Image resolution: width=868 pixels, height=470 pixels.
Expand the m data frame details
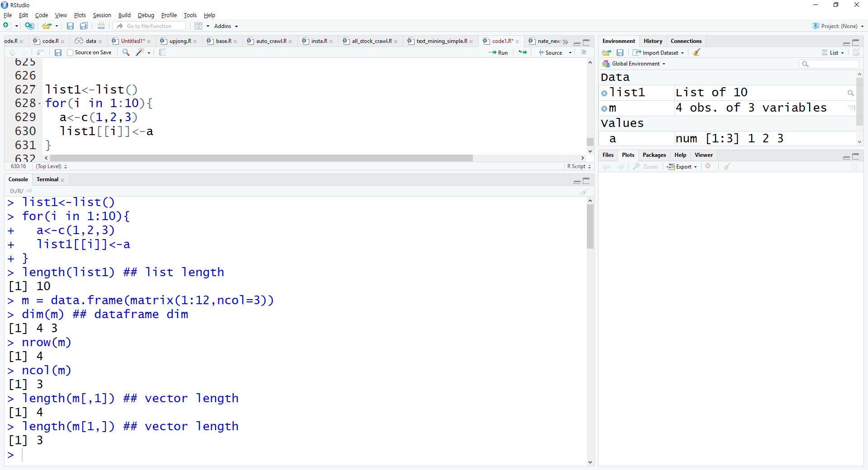[604, 108]
